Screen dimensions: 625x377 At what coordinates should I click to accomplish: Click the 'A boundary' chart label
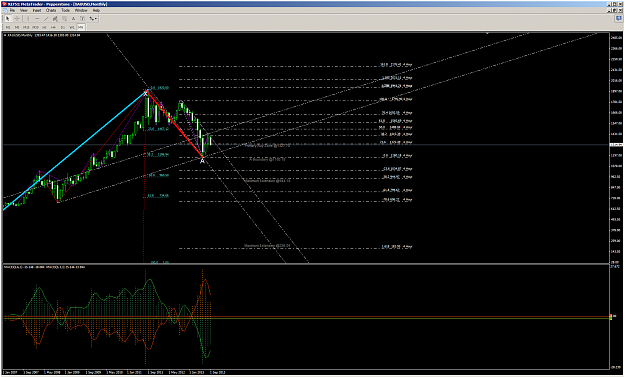tap(267, 159)
